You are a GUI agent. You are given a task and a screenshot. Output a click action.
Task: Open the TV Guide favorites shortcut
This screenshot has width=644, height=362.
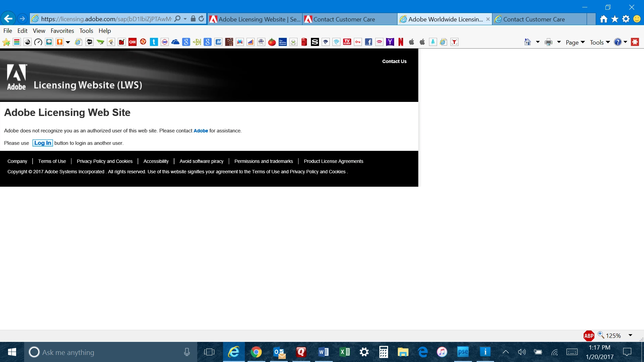click(347, 42)
